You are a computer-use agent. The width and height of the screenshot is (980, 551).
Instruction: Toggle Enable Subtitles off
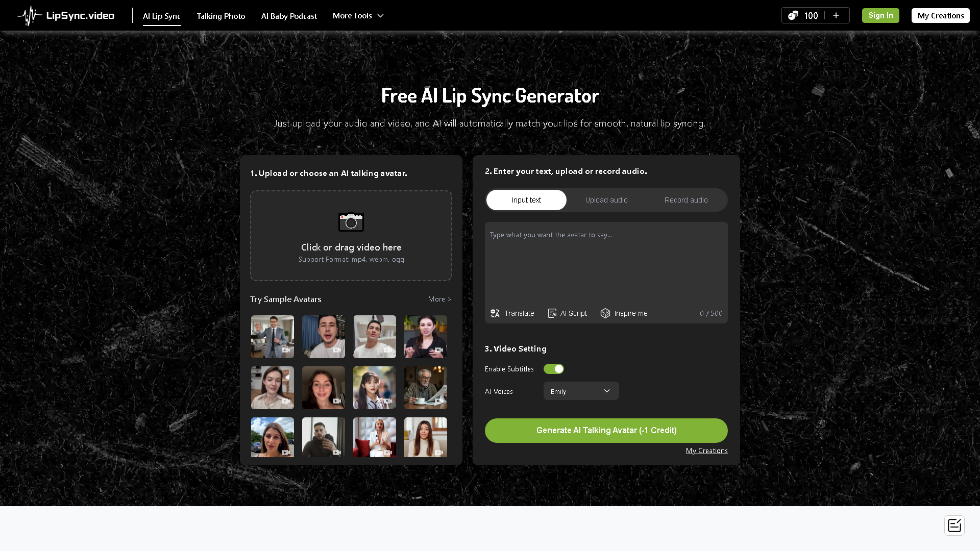coord(553,369)
